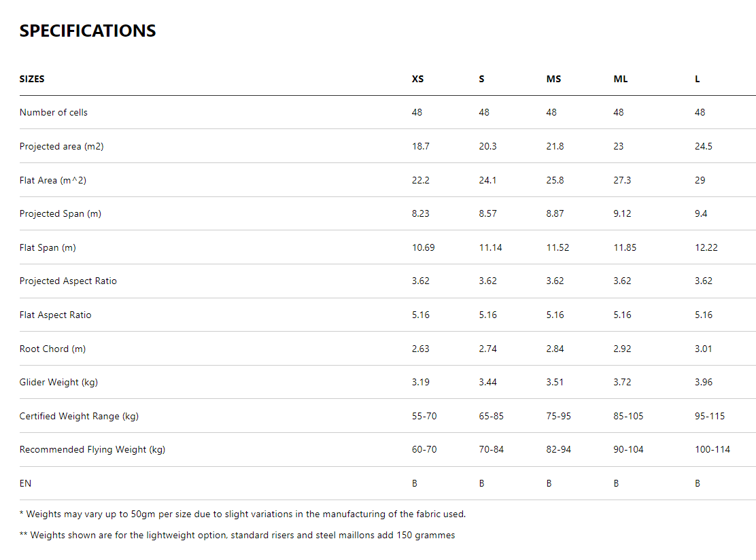Click the 75-95 certified weight range
The width and height of the screenshot is (756, 560).
[558, 416]
